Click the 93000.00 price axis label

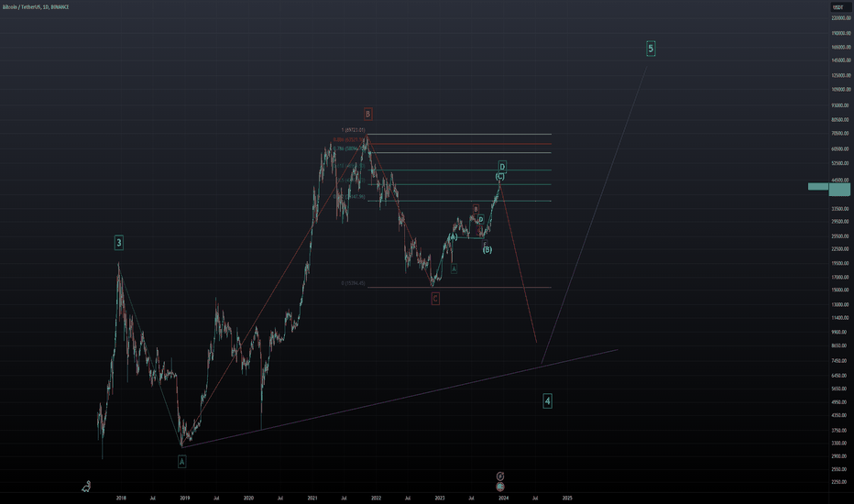(x=840, y=105)
